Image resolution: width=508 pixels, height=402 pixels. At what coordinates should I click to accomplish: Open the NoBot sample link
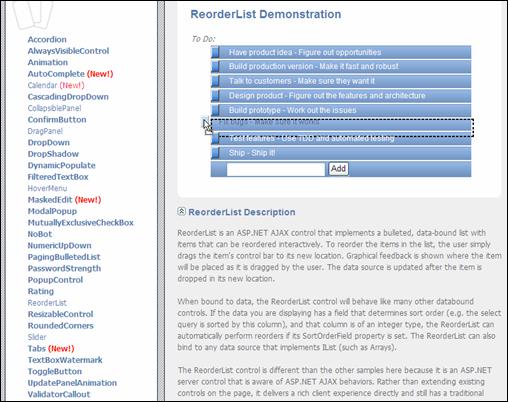coord(40,234)
